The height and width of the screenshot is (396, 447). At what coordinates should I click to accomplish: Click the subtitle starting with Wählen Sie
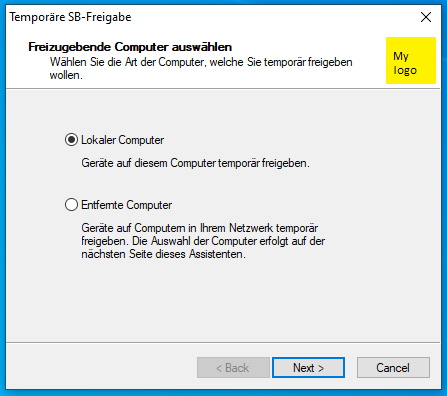point(201,69)
